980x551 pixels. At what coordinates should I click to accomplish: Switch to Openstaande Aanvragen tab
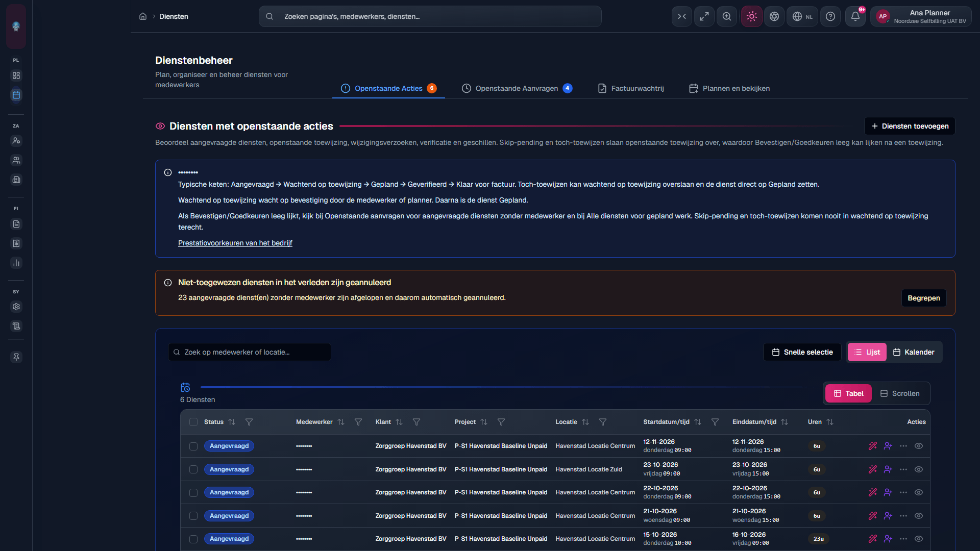point(517,88)
